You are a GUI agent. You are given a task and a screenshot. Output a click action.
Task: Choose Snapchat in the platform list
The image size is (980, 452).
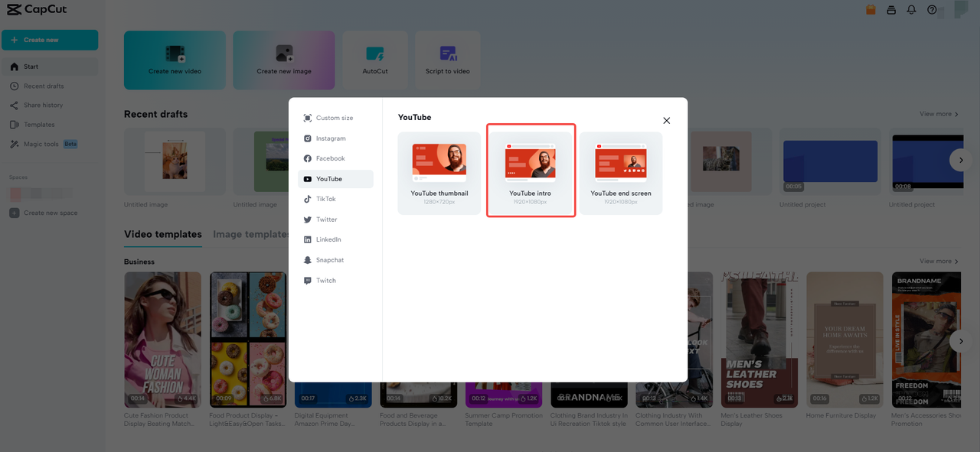point(335,260)
